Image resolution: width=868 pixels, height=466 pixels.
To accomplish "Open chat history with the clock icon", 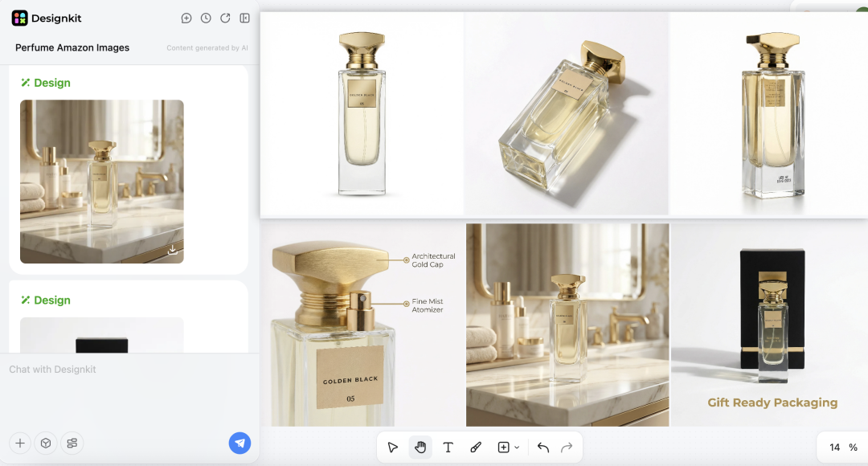I will pos(206,18).
